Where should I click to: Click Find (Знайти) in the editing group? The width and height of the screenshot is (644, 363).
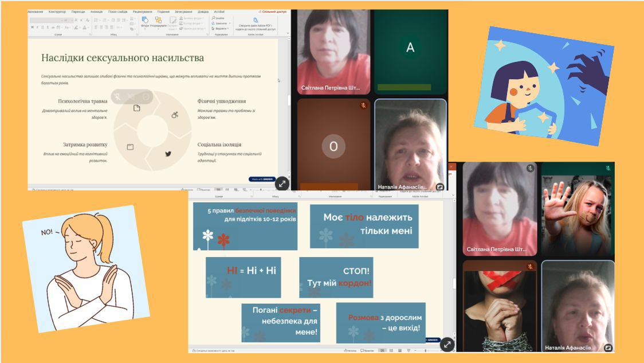218,18
